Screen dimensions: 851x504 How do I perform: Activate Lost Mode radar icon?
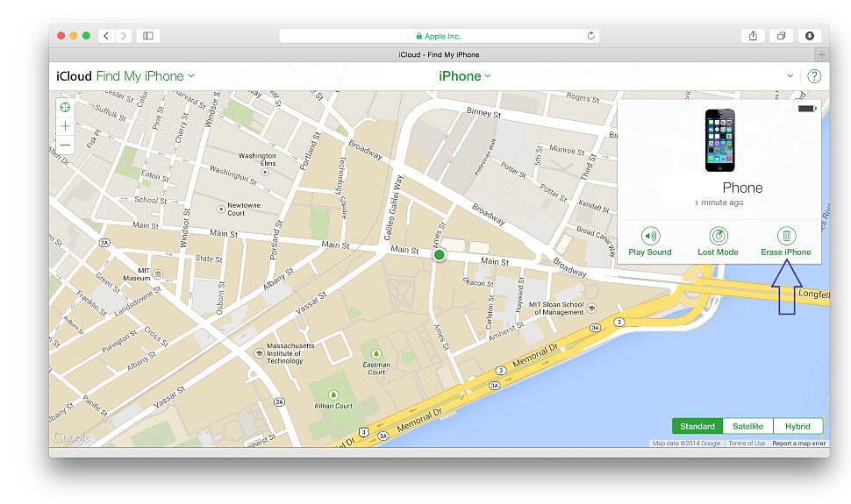pos(718,236)
